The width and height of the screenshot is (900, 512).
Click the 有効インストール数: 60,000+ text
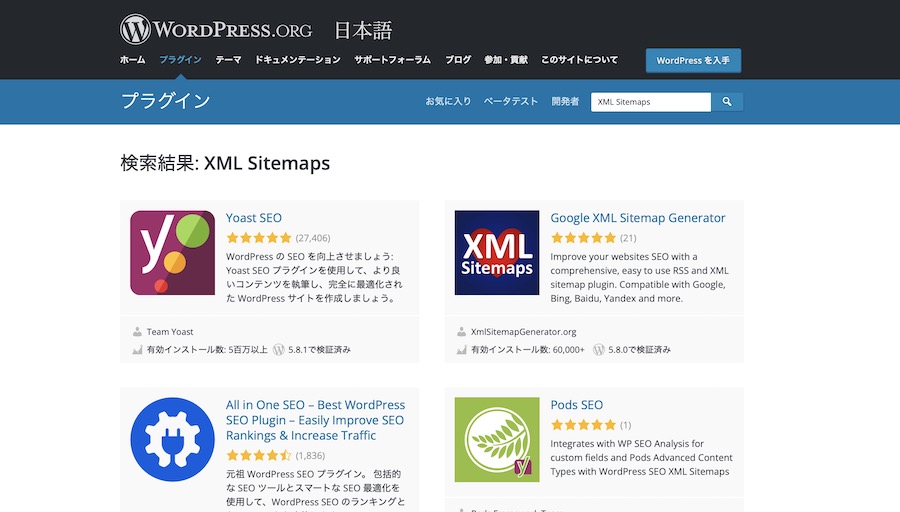528,350
